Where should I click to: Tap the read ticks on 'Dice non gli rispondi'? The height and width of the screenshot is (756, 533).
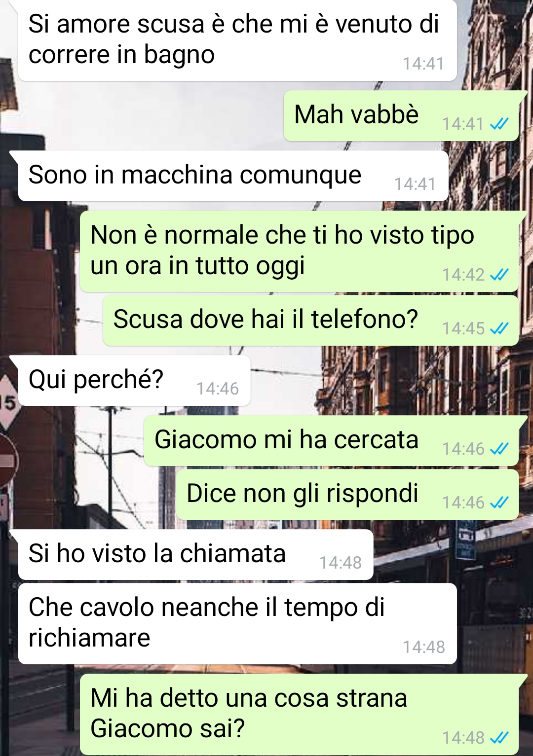[x=499, y=503]
